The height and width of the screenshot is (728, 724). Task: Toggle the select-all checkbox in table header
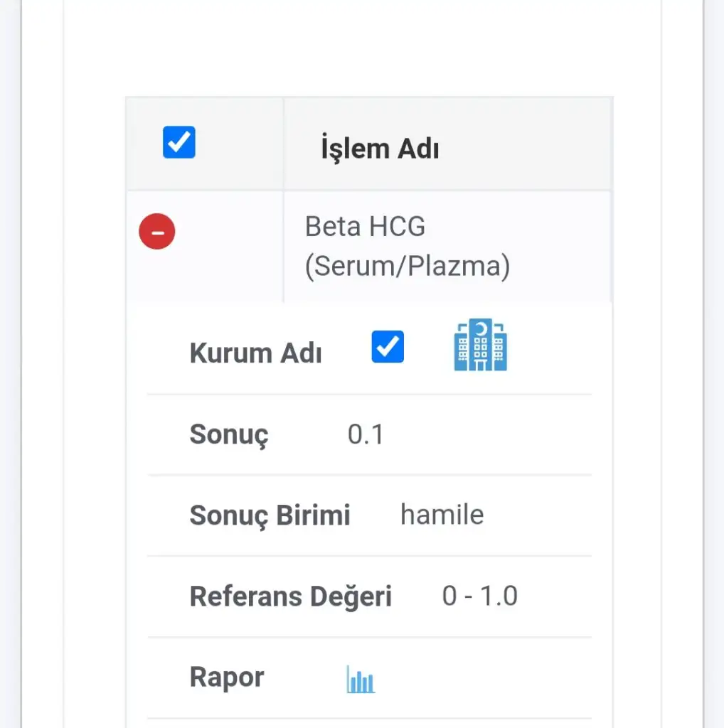click(x=179, y=142)
